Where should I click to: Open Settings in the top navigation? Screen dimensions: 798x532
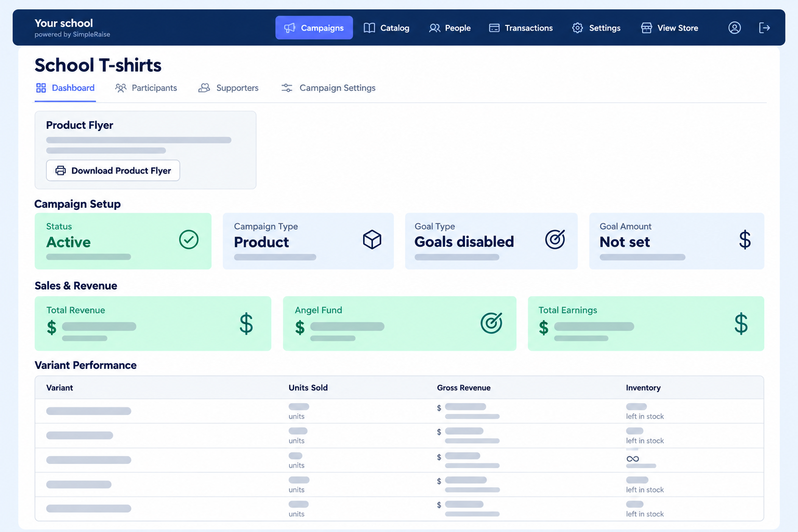pos(596,28)
